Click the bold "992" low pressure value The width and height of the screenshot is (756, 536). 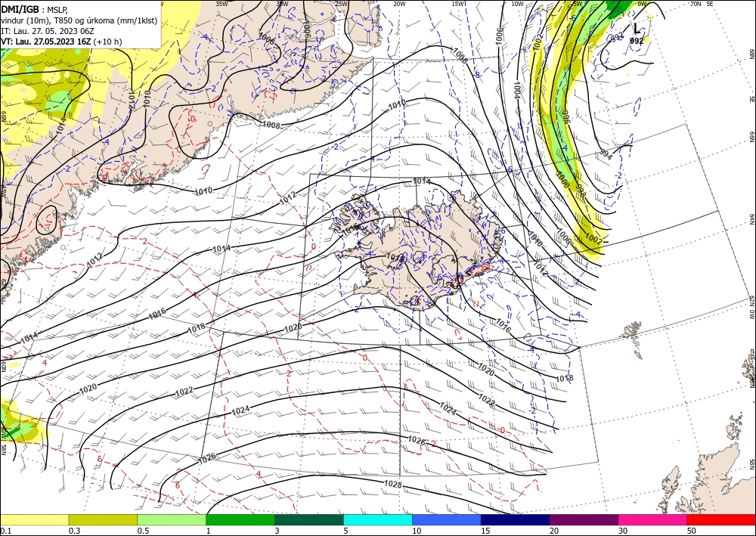pyautogui.click(x=637, y=41)
